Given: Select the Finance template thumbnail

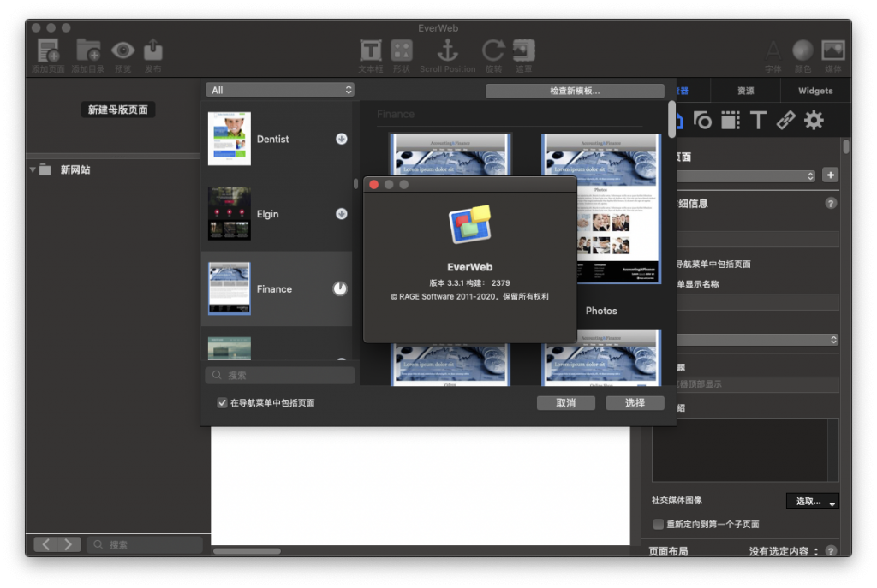Looking at the screenshot, I should coord(230,288).
